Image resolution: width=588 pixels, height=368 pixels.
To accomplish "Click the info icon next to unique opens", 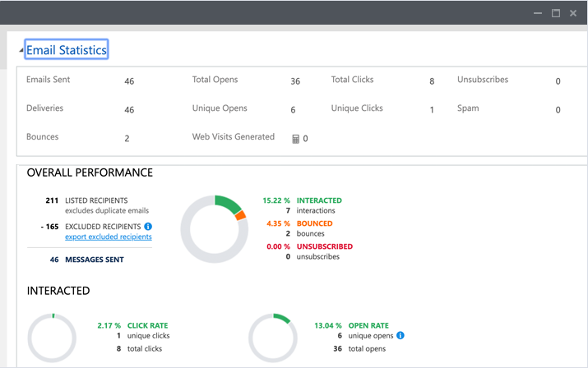I will [400, 335].
